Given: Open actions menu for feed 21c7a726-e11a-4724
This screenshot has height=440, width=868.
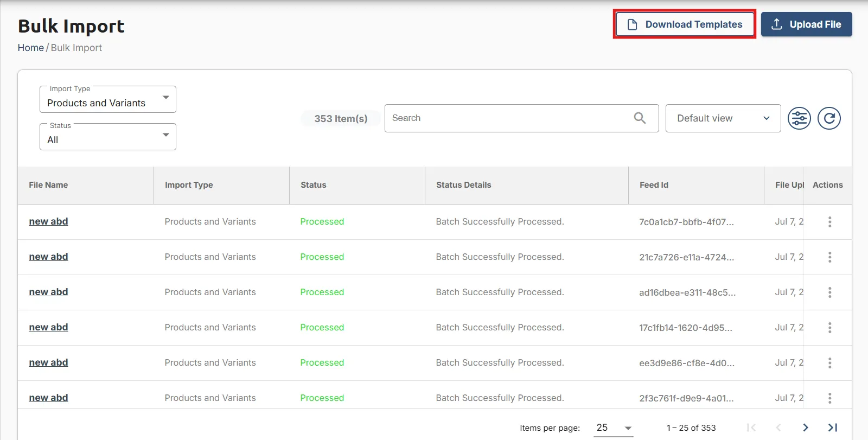Looking at the screenshot, I should 829,257.
